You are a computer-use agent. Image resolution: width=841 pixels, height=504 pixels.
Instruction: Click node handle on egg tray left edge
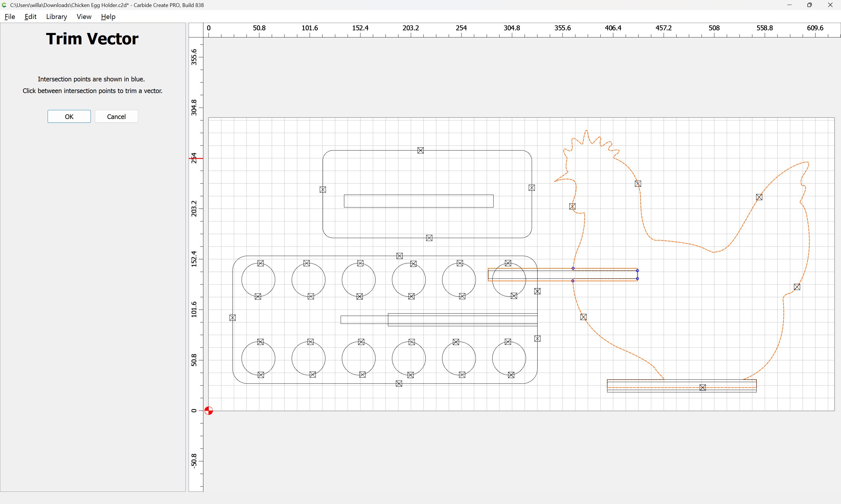[232, 318]
